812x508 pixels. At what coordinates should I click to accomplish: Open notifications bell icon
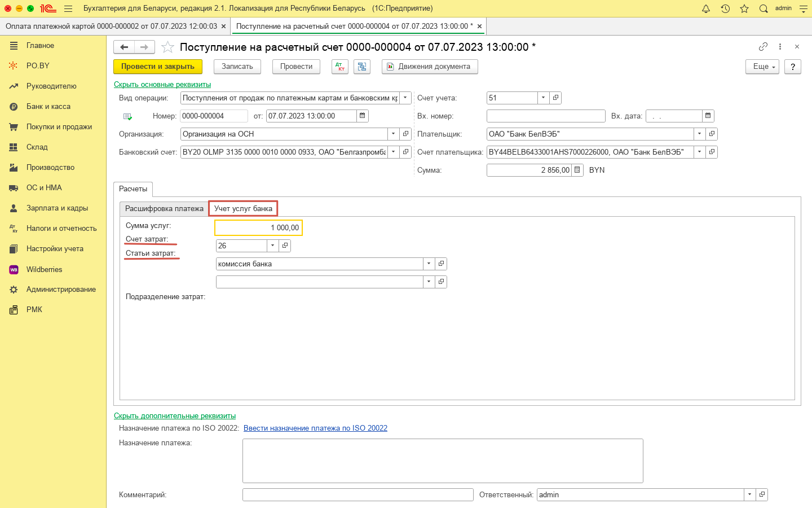(x=706, y=8)
